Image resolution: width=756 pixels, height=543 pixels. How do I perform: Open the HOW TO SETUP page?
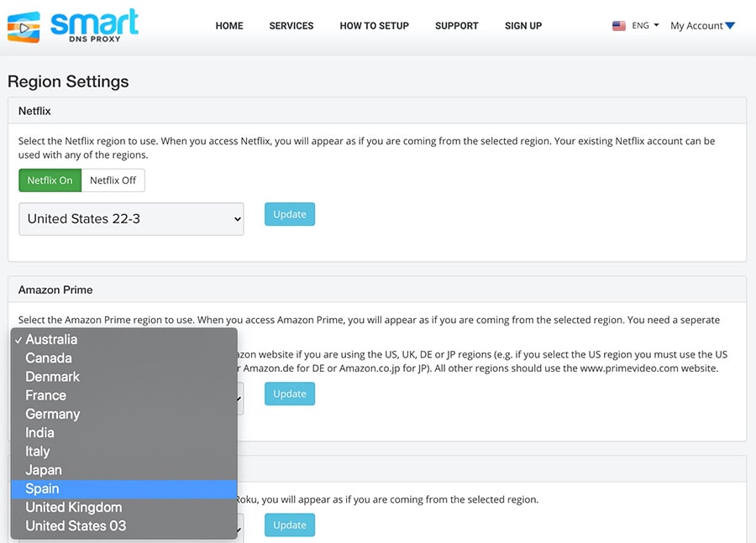pyautogui.click(x=374, y=25)
